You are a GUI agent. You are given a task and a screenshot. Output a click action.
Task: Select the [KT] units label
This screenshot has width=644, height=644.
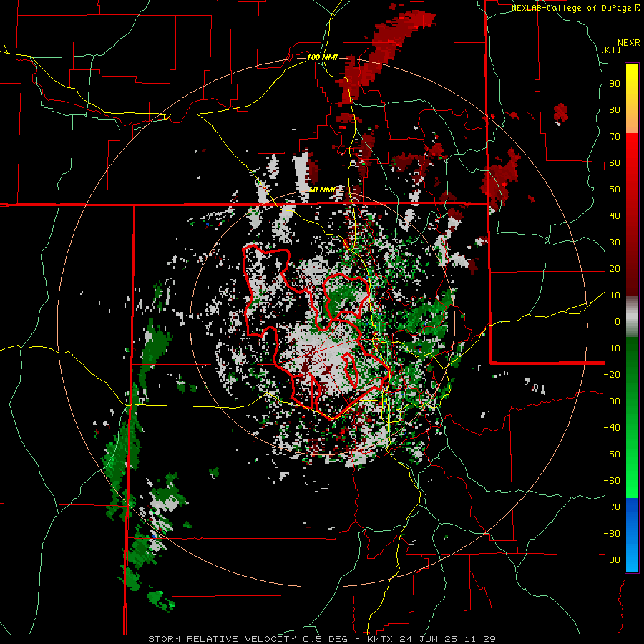point(610,49)
